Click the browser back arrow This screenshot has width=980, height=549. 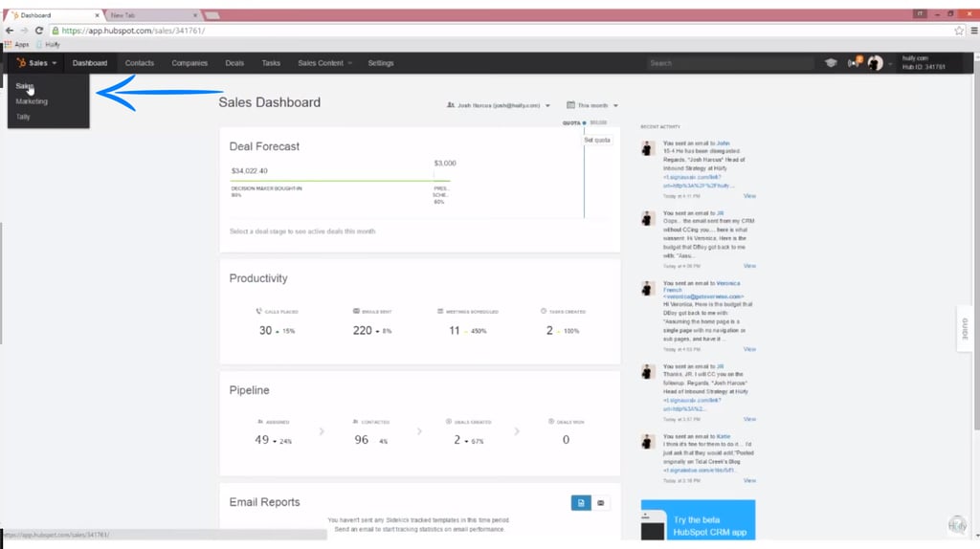click(x=10, y=31)
